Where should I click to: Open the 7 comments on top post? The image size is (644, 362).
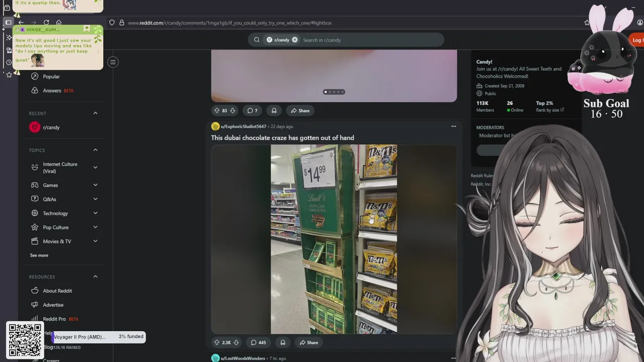253,111
